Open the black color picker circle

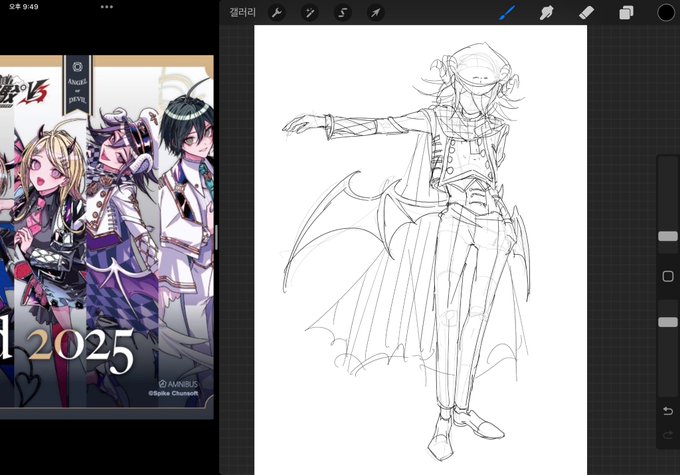pyautogui.click(x=666, y=13)
